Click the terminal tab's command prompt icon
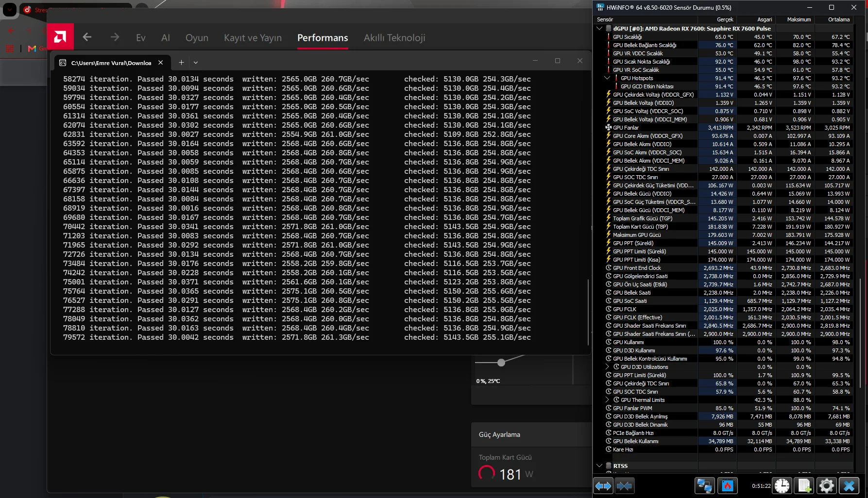Viewport: 868px width, 498px height. 63,63
